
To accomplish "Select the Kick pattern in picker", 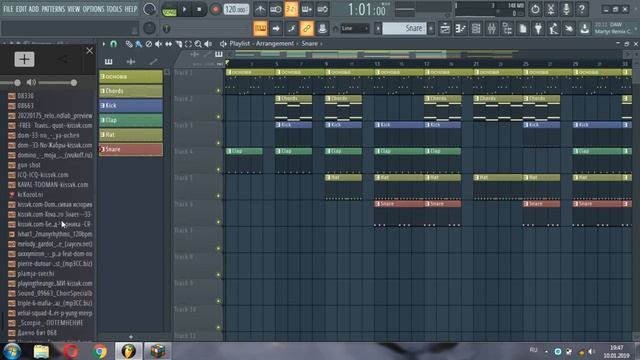I will click(x=131, y=106).
